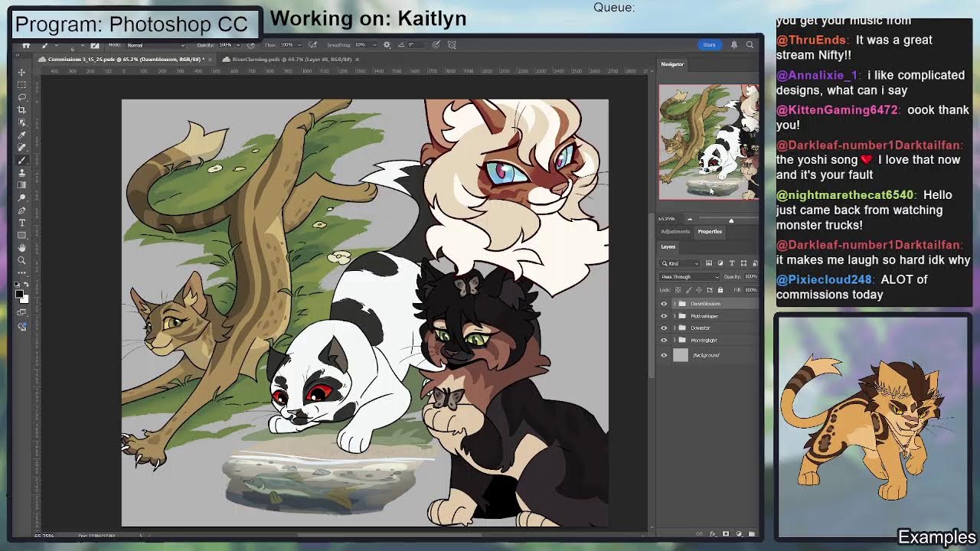Select the Lasso tool
980x551 pixels.
[21, 97]
